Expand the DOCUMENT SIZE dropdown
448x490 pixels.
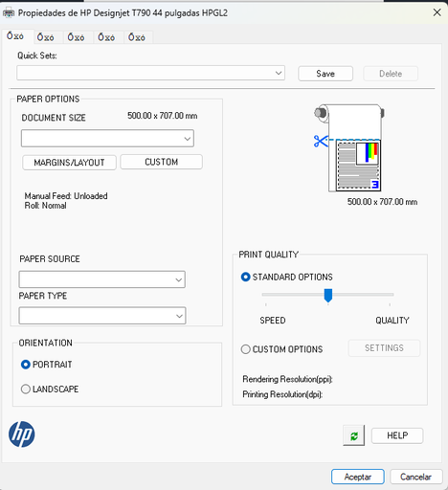tap(107, 138)
